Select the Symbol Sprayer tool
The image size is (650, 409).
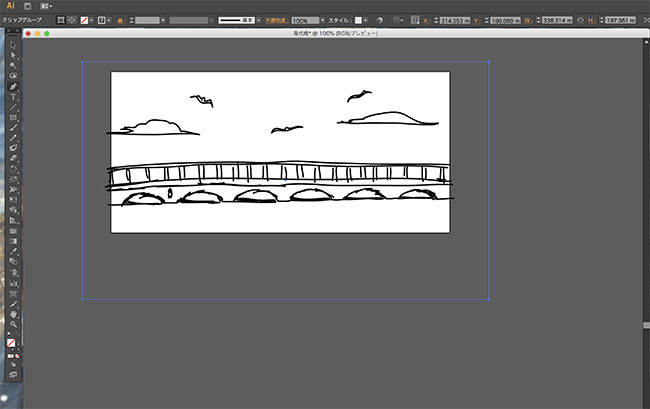coord(13,273)
